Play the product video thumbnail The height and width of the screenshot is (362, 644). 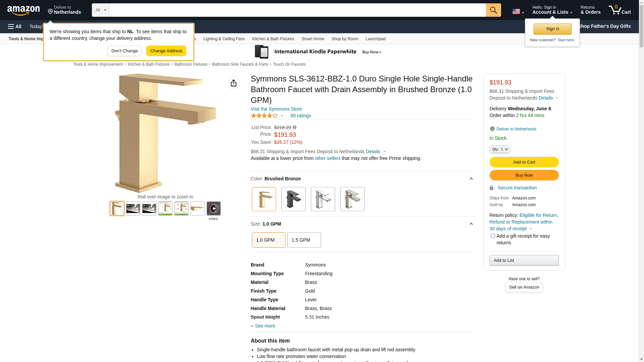coord(213,208)
